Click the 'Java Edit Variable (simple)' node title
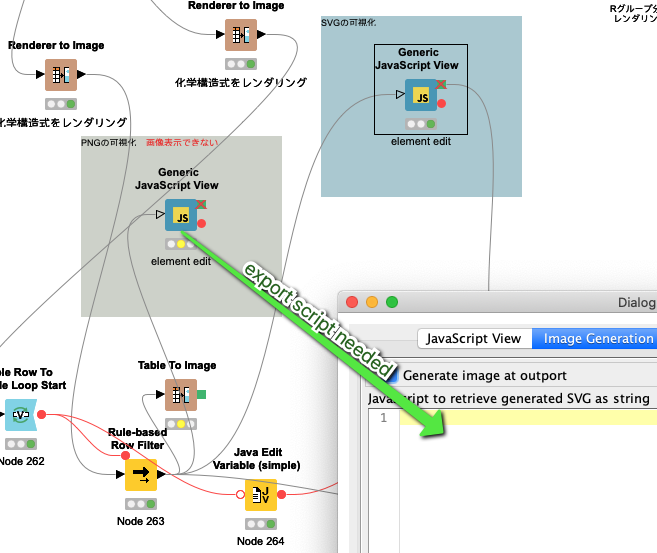The image size is (657, 553). 256,459
